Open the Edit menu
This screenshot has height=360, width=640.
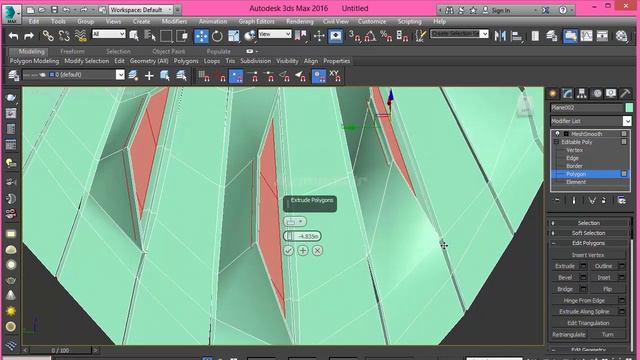(x=34, y=21)
